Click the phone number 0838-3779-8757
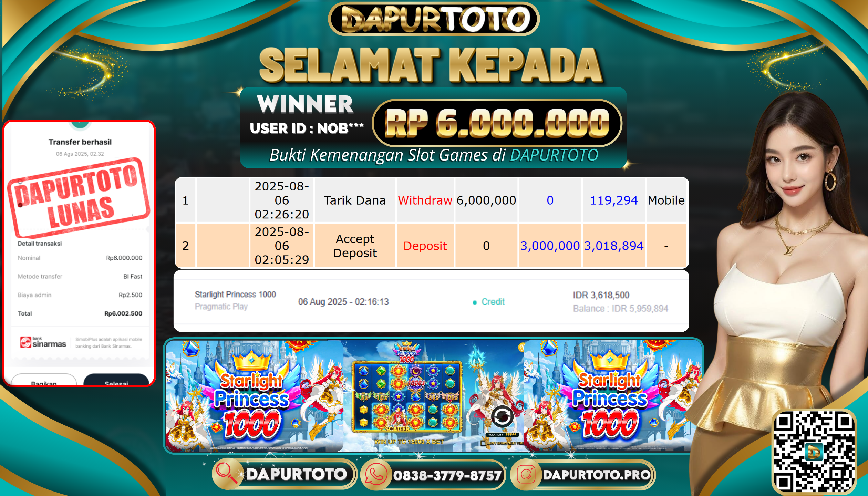This screenshot has width=868, height=496. tap(447, 476)
